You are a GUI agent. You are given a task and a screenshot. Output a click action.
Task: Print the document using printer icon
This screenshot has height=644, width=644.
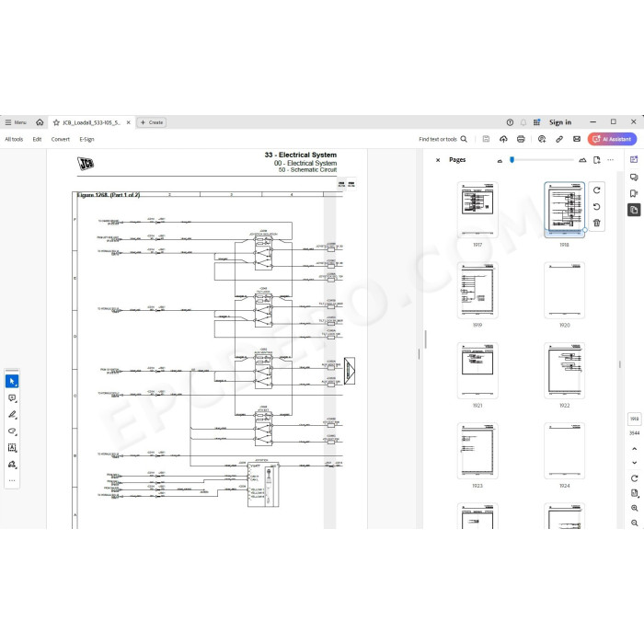[x=521, y=139]
